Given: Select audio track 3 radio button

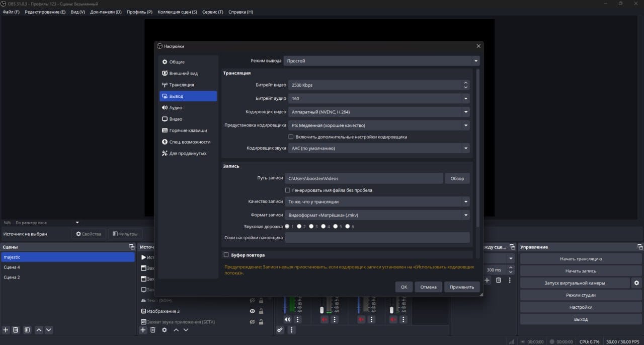Looking at the screenshot, I should pos(311,227).
